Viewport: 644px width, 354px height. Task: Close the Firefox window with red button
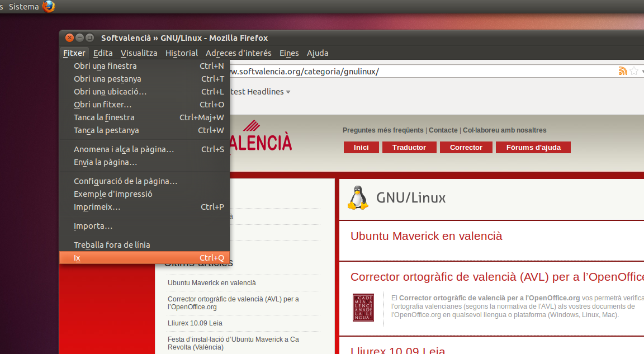[x=69, y=38]
